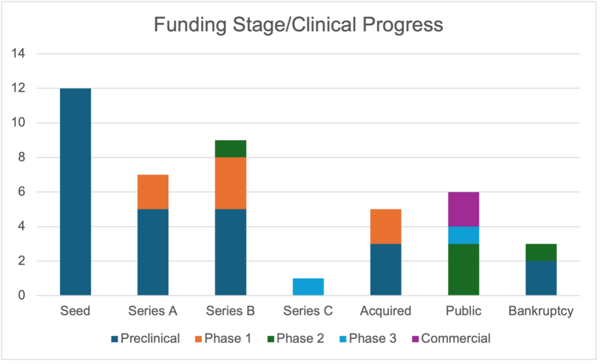Click the purple Commercial legend swatch
601x364 pixels.
pos(415,339)
